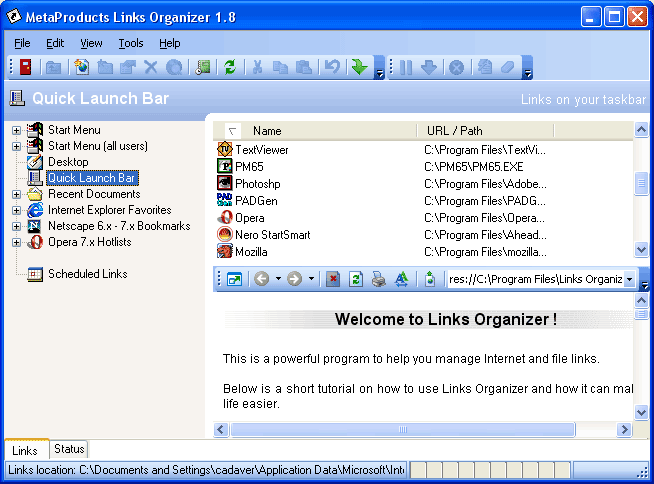Click the green Download arrow icon
This screenshot has width=654, height=484.
(x=359, y=67)
